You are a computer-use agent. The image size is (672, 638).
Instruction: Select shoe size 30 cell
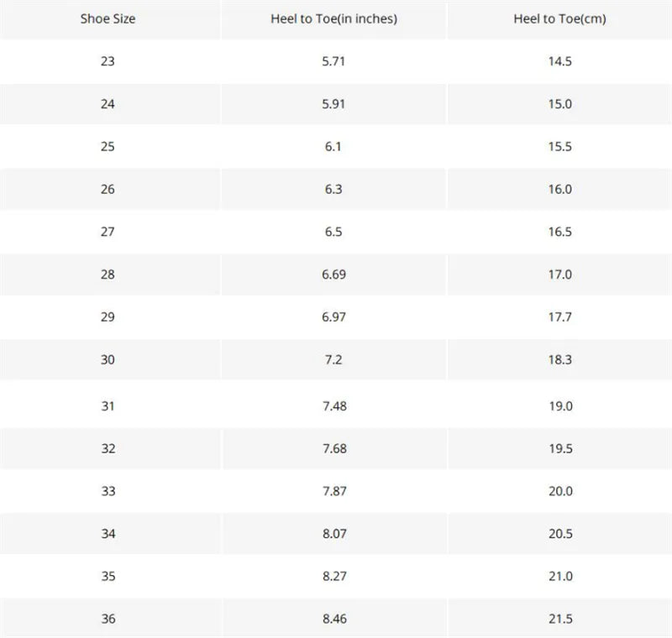tap(108, 359)
